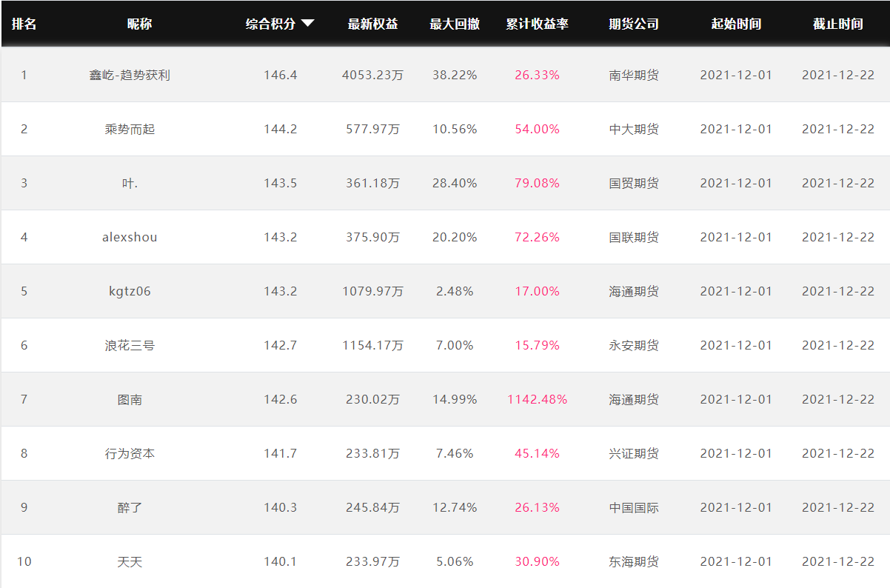
Task: Click return rate 72.26%
Action: click(x=538, y=237)
